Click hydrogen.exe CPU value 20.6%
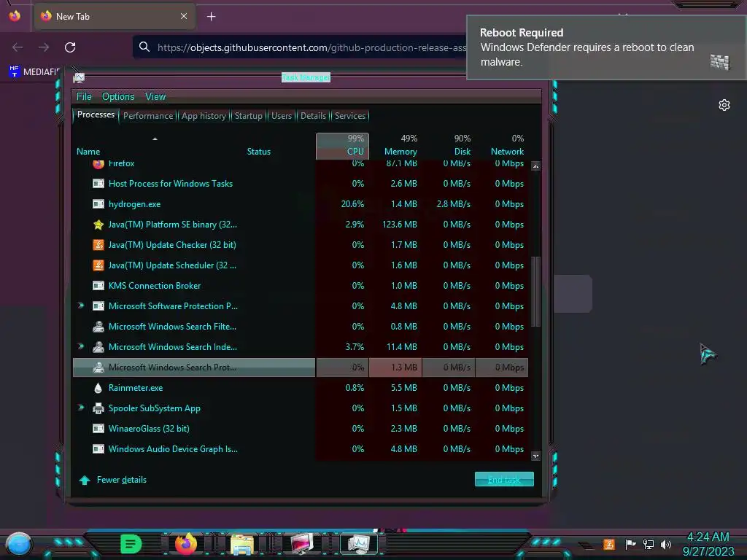This screenshot has width=747, height=560. (352, 204)
